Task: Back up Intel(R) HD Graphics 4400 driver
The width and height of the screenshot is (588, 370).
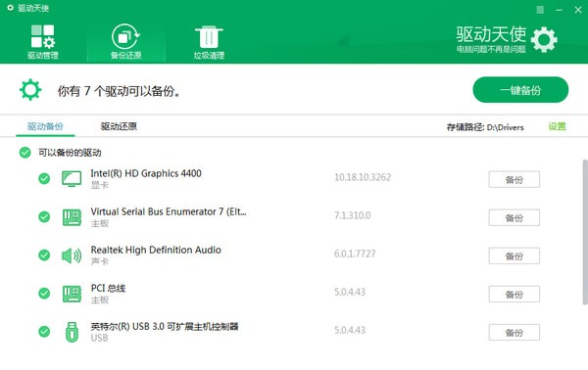Action: tap(514, 179)
